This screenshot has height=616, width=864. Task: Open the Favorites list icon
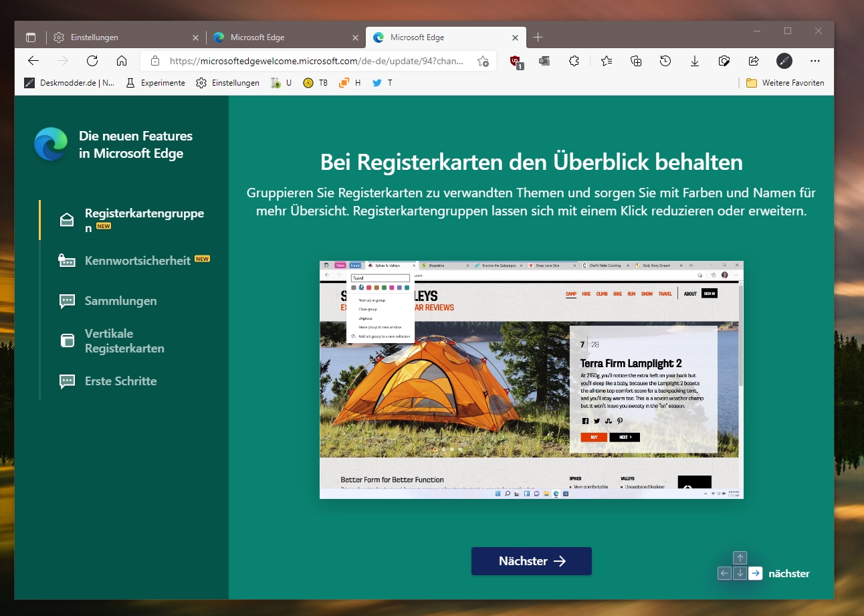607,61
